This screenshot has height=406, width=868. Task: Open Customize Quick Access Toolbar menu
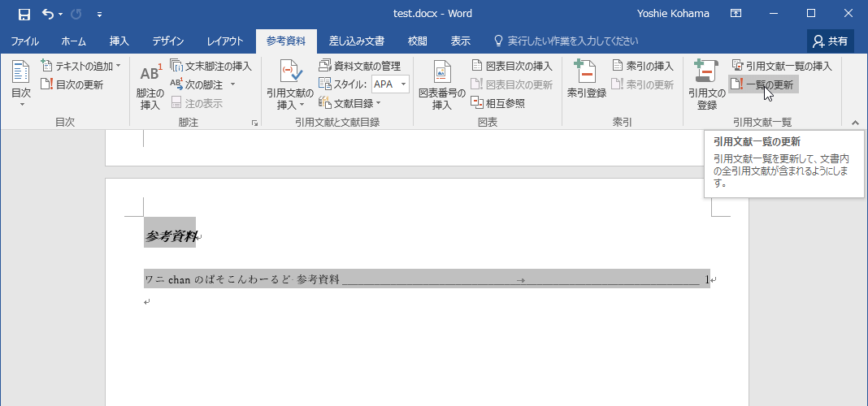99,14
